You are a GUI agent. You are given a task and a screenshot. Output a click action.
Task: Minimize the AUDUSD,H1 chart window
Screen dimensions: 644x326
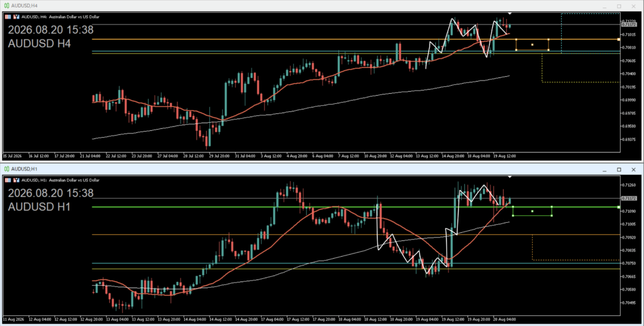point(604,170)
